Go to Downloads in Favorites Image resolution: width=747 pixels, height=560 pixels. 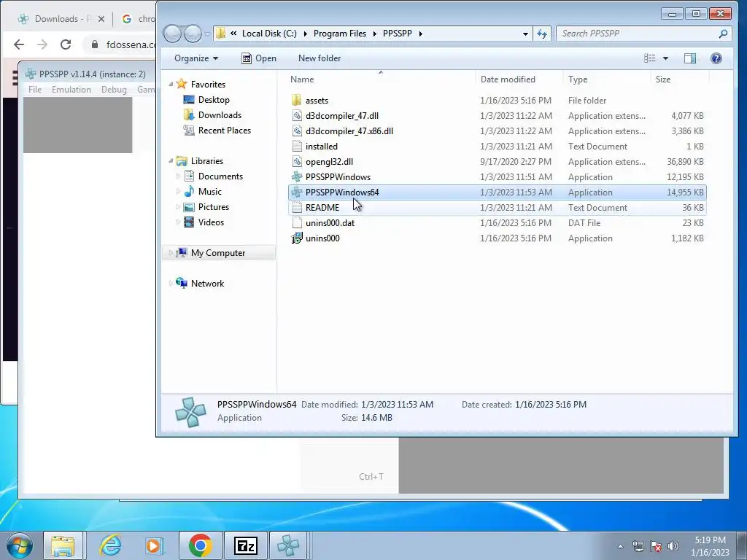pyautogui.click(x=220, y=114)
